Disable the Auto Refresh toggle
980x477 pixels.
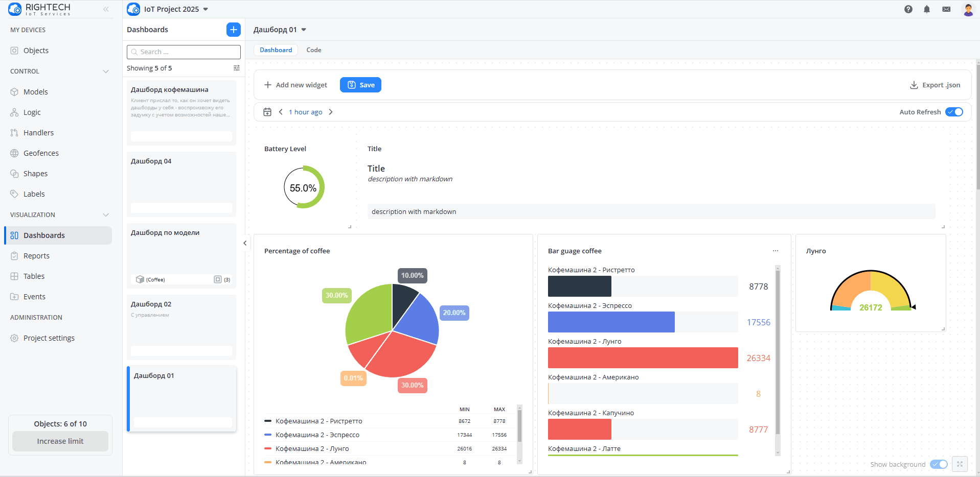pyautogui.click(x=954, y=112)
